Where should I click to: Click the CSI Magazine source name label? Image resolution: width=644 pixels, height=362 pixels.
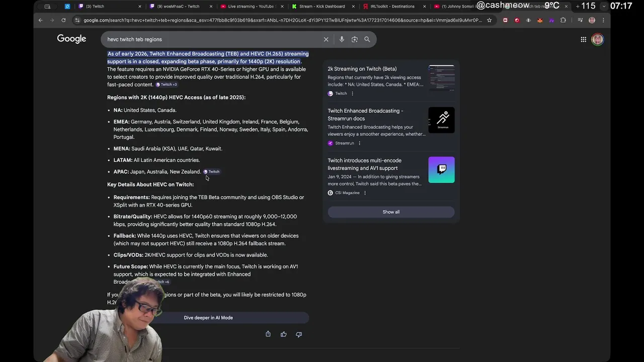[347, 193]
